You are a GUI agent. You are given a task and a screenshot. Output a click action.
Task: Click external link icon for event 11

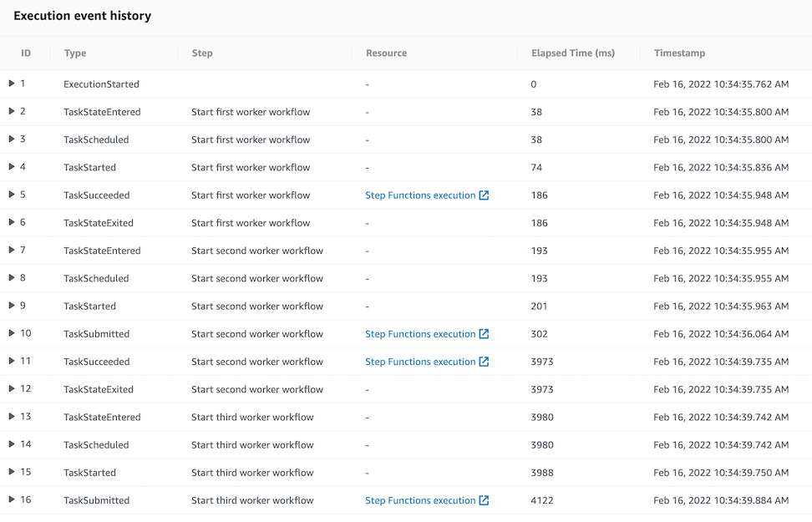(x=484, y=362)
